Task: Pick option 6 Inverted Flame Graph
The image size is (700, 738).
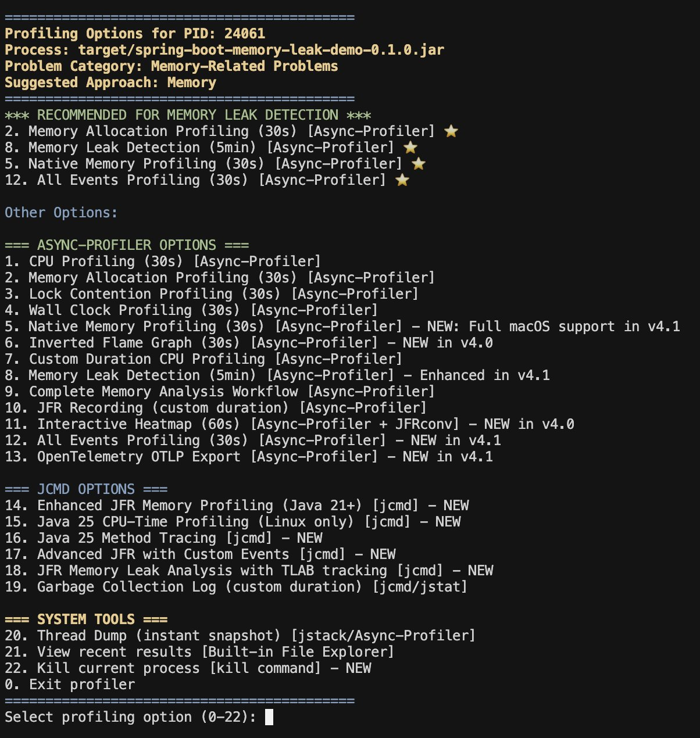Action: 249,343
